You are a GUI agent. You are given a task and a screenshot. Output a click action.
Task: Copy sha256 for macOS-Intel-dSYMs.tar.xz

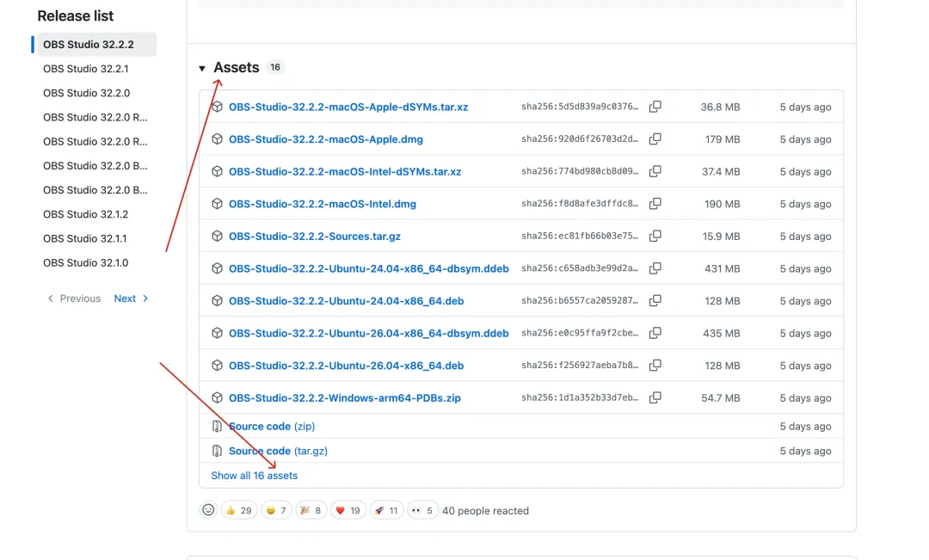pos(655,171)
